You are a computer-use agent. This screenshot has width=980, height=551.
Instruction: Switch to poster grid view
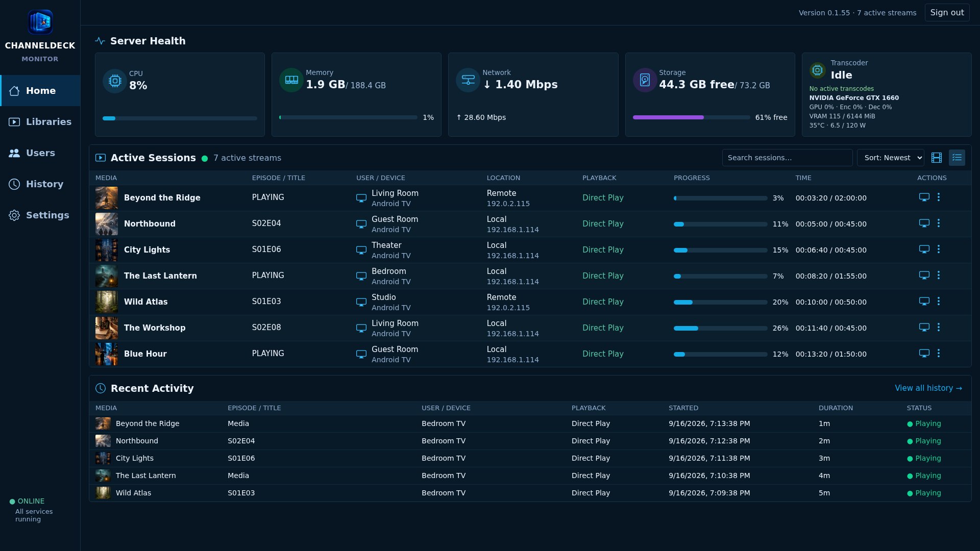tap(937, 158)
